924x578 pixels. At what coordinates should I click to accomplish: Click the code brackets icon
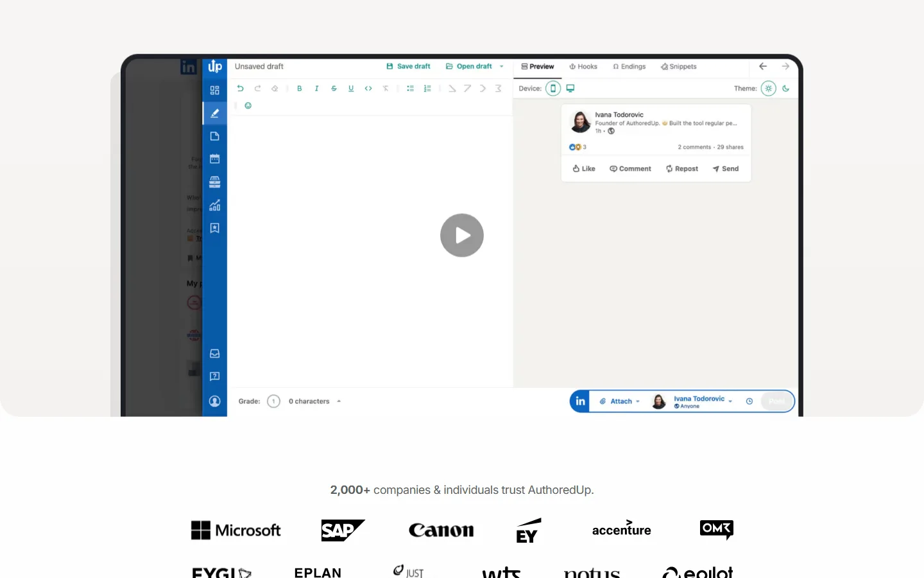coord(368,89)
